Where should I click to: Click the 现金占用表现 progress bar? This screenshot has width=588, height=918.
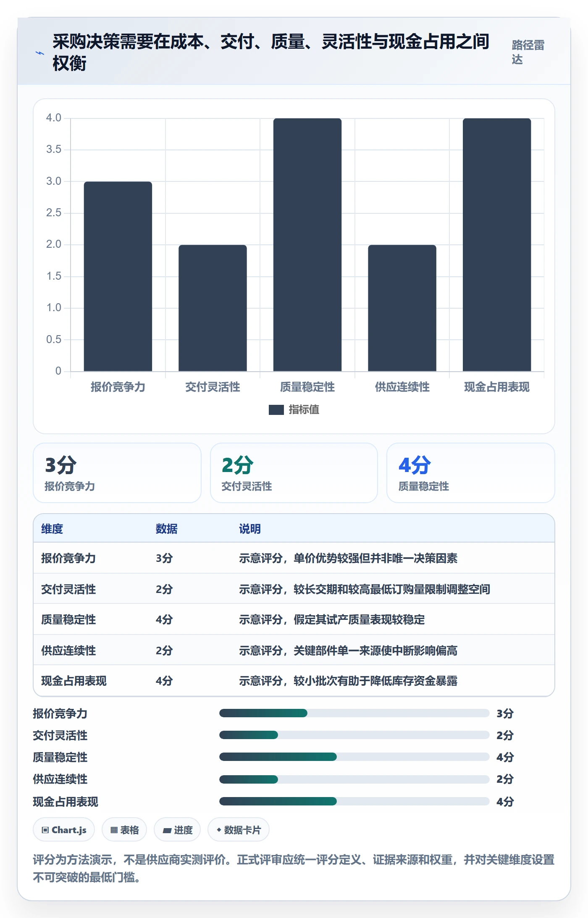coord(354,801)
